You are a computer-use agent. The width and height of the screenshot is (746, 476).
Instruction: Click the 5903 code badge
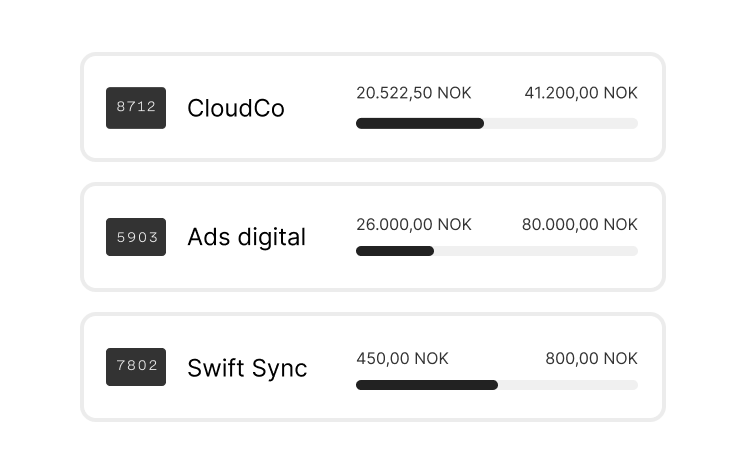(x=136, y=237)
